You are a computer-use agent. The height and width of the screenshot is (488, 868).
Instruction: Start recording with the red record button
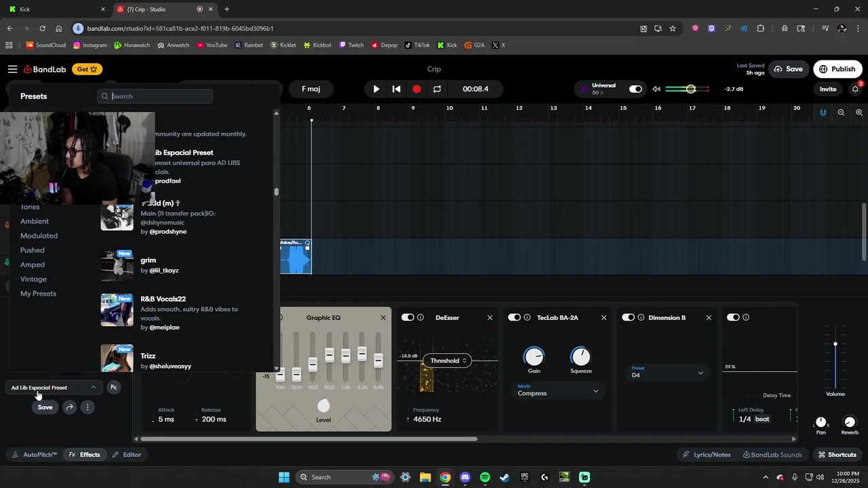tap(417, 89)
